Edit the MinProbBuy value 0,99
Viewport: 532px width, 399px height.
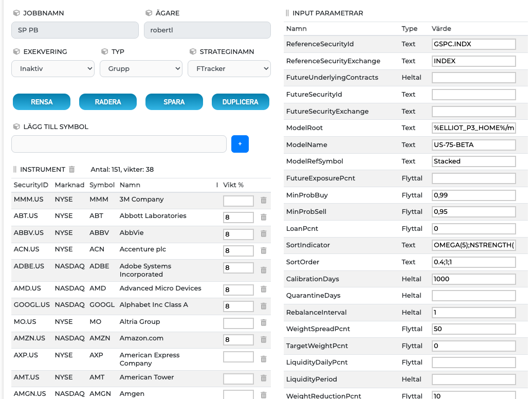(x=473, y=195)
